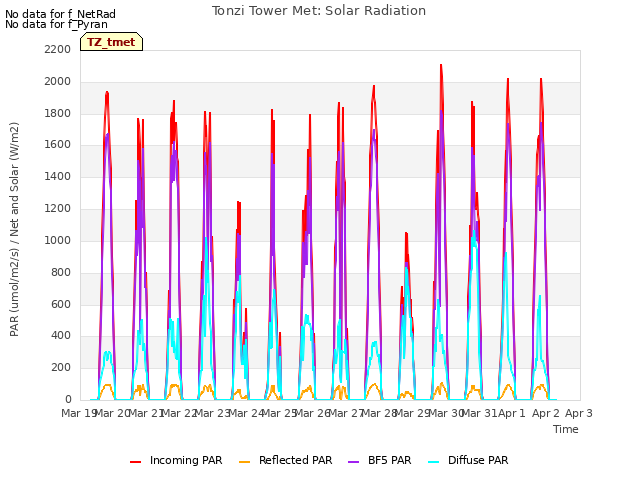The height and width of the screenshot is (480, 640).
Task: Click the TZ_tmet annotation label
Action: coord(111,42)
